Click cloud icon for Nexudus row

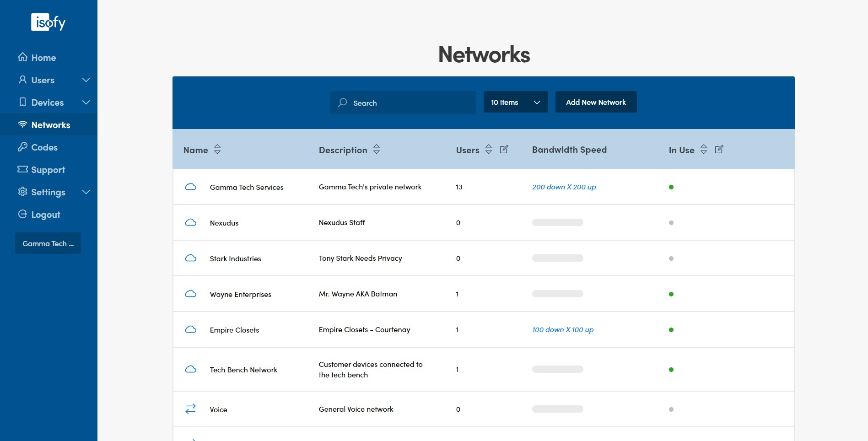(191, 222)
